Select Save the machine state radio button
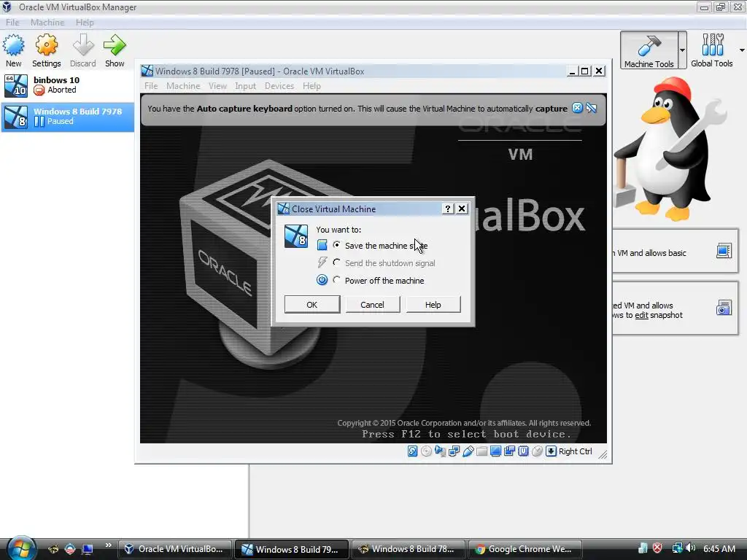The image size is (747, 560). pyautogui.click(x=336, y=245)
